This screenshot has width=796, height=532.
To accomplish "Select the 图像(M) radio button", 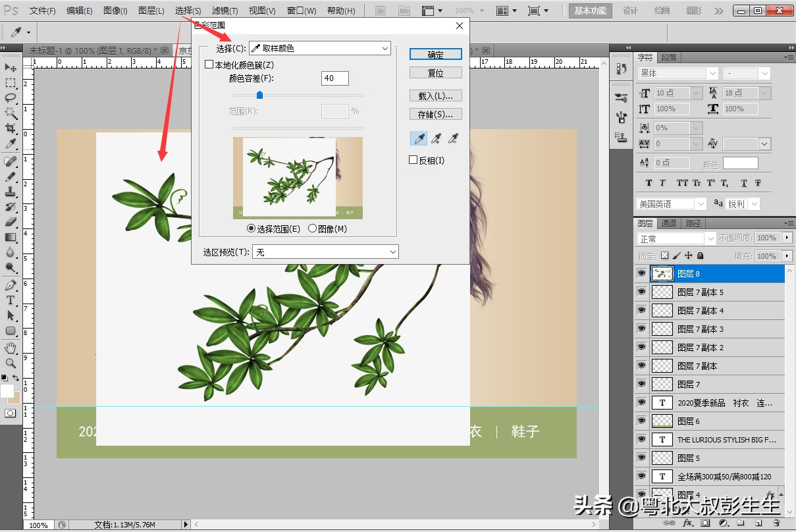I will click(x=312, y=228).
